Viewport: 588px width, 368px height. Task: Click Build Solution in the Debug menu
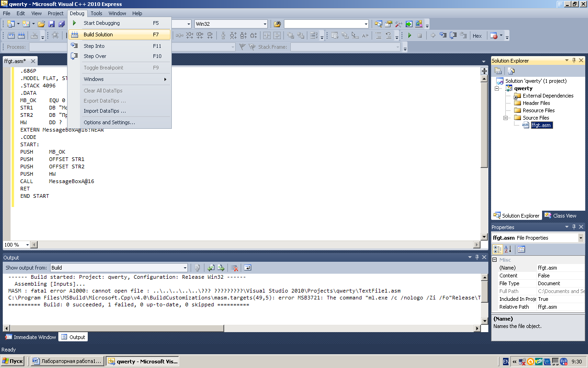tap(119, 34)
